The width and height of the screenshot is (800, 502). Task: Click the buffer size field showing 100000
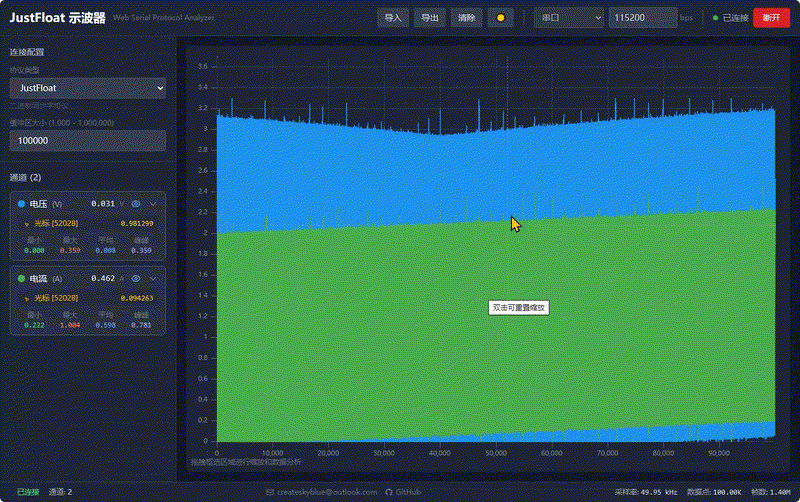86,141
